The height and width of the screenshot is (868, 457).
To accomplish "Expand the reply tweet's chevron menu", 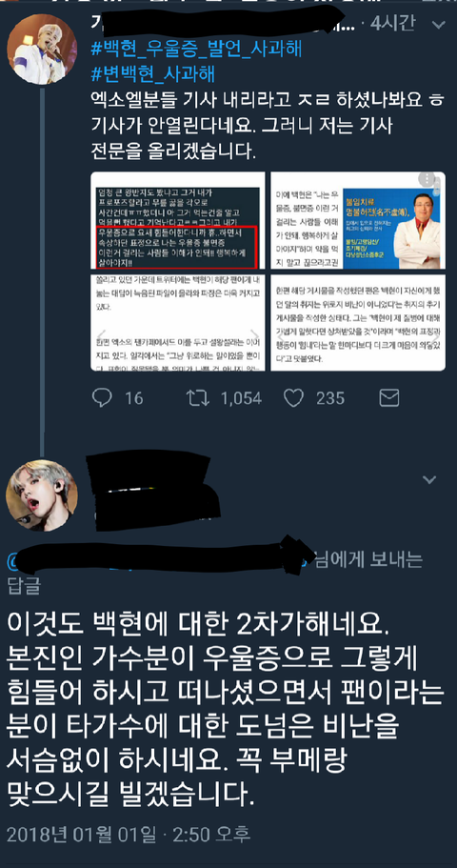I will coord(429,479).
